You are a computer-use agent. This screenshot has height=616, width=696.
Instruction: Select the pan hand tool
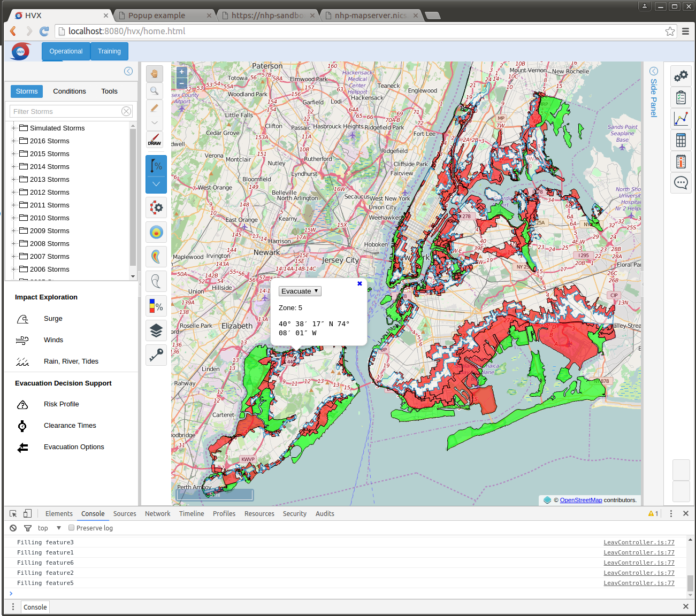pyautogui.click(x=155, y=74)
